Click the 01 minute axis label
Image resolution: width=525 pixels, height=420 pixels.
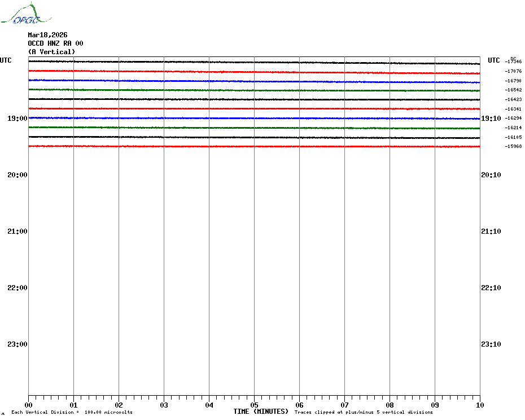tap(73, 405)
